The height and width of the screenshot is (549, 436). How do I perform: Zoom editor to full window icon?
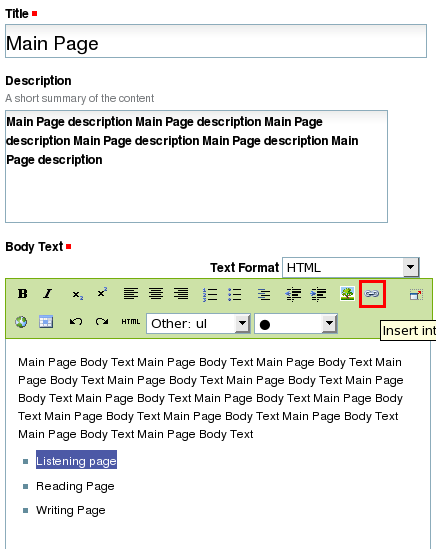(x=416, y=294)
